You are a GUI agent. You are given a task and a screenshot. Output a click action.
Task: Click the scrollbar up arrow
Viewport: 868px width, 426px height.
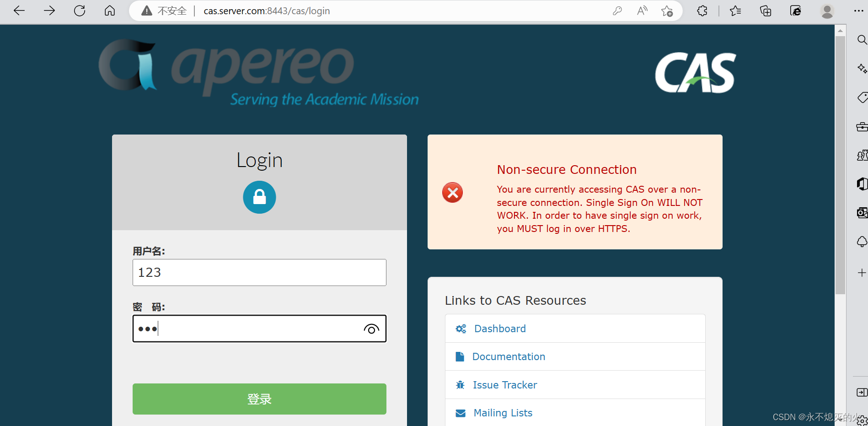click(840, 31)
